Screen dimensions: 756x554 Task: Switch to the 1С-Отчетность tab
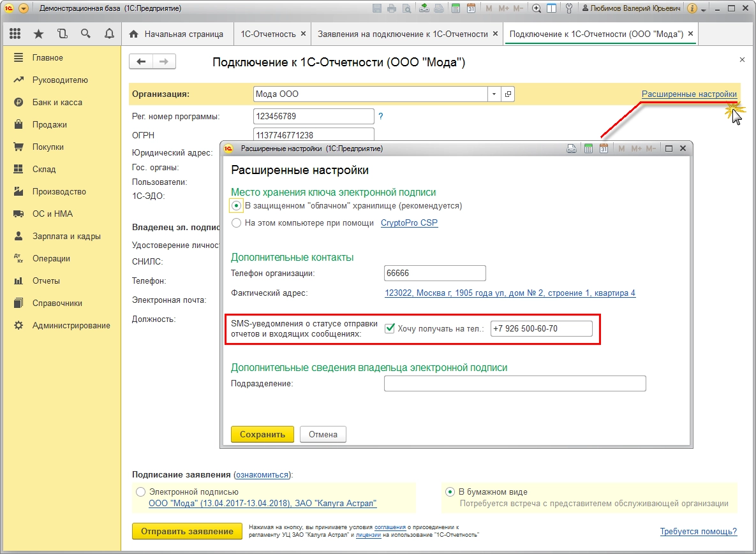pos(267,34)
